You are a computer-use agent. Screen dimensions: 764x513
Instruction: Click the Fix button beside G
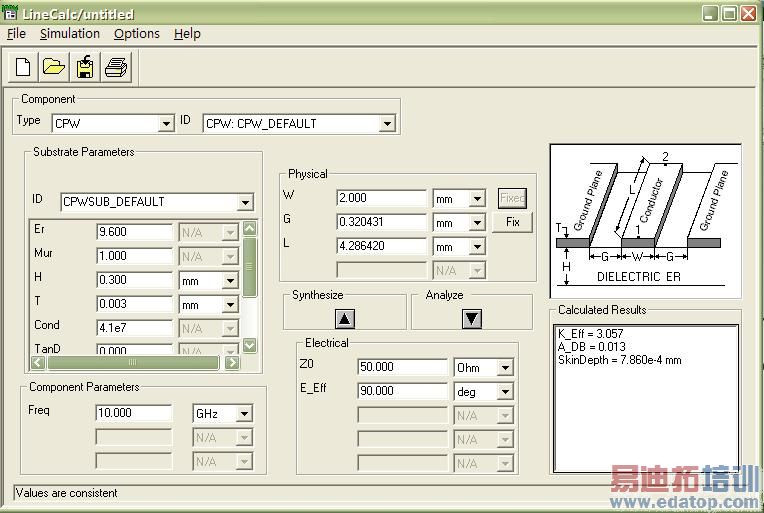(x=513, y=222)
